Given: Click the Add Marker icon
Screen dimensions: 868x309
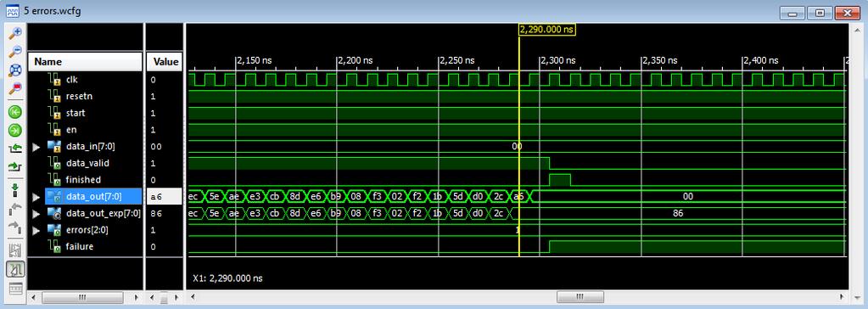Looking at the screenshot, I should (x=15, y=189).
